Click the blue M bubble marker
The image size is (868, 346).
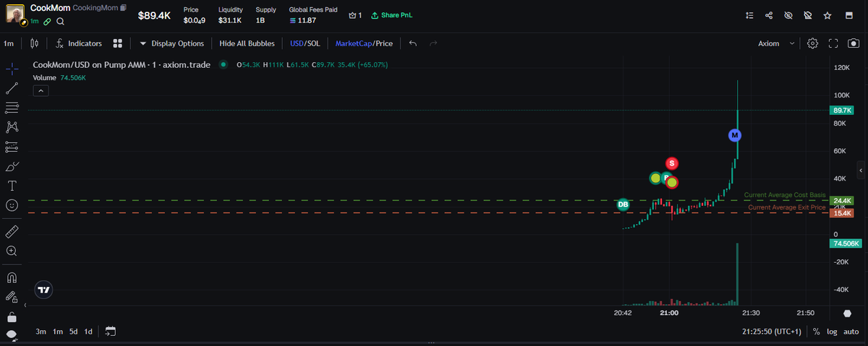tap(735, 135)
